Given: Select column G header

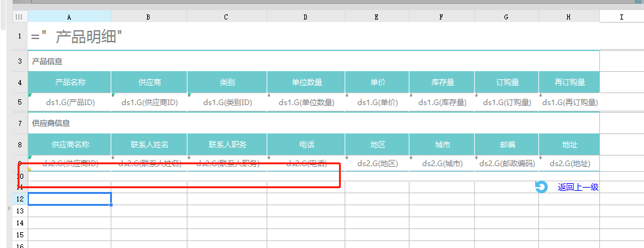Looking at the screenshot, I should [x=506, y=17].
